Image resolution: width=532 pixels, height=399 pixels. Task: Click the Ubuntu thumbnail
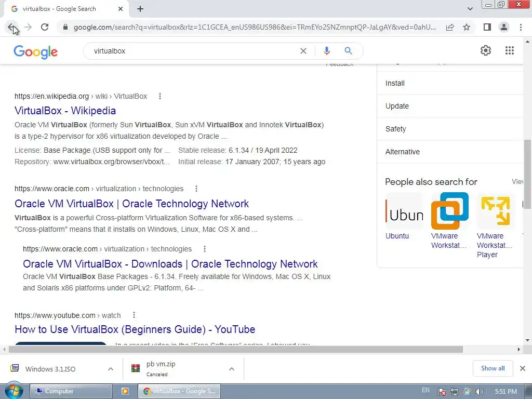pyautogui.click(x=404, y=211)
